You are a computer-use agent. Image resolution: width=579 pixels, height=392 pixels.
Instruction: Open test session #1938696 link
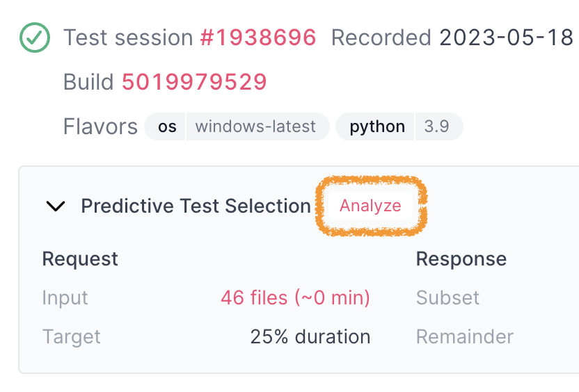click(257, 38)
